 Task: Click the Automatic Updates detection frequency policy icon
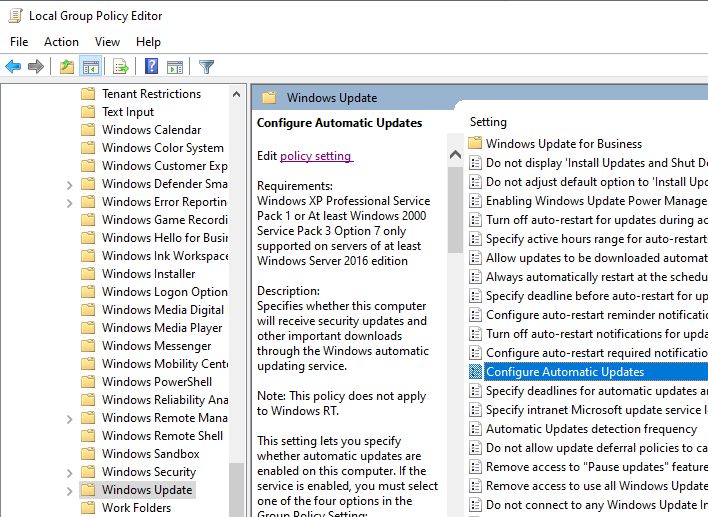pyautogui.click(x=475, y=429)
